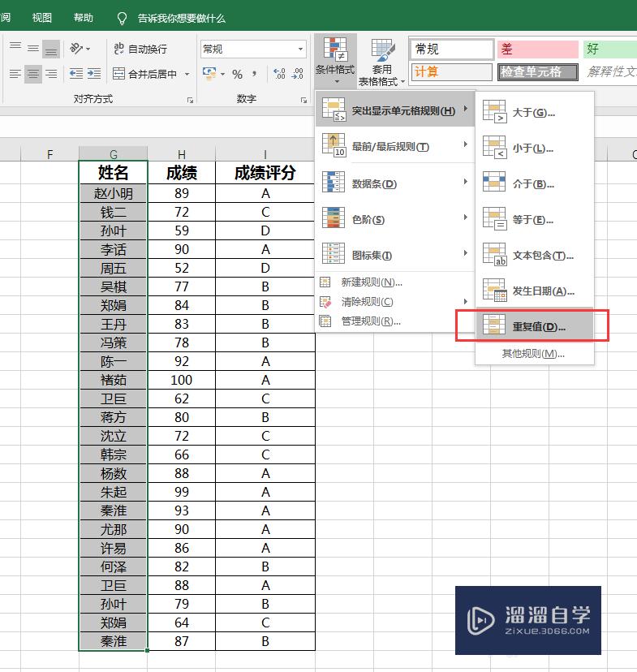Open 数据条 submenu
Screen dimensions: 637x672
(395, 183)
